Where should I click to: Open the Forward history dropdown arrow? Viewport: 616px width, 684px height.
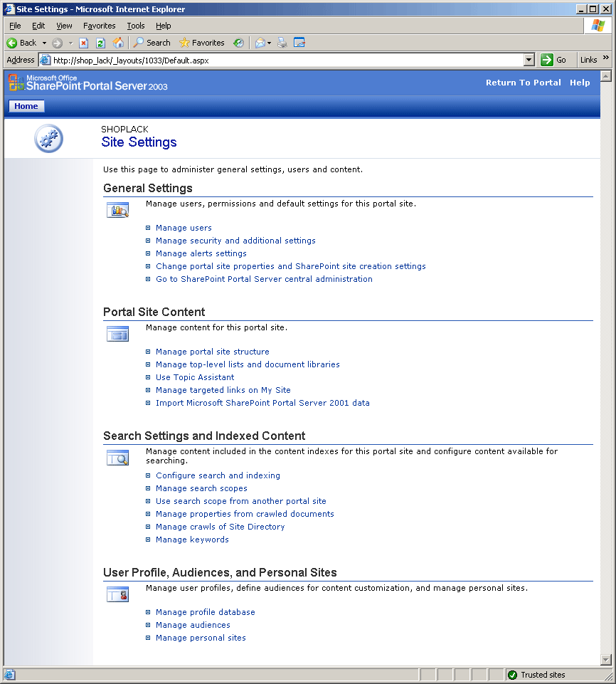70,43
